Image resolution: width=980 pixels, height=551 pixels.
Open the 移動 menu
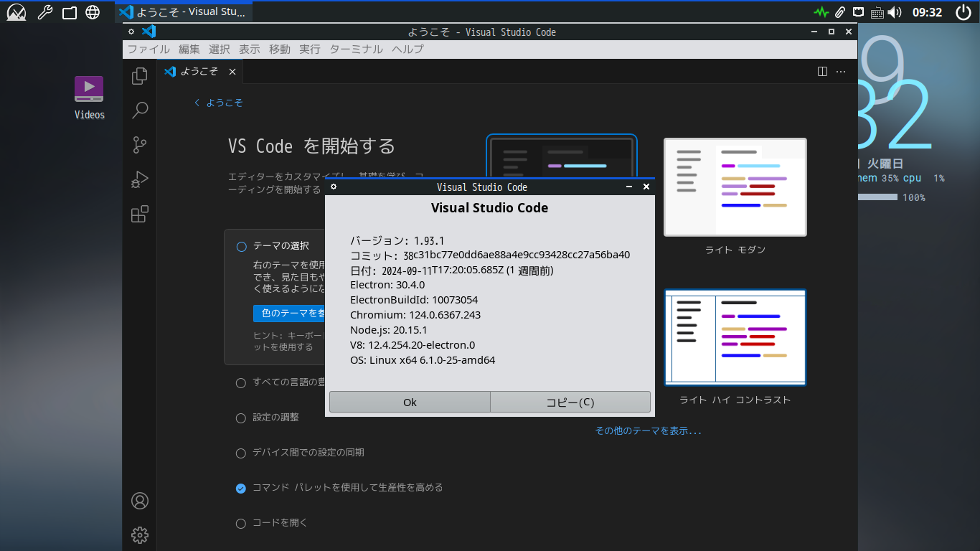click(x=280, y=50)
